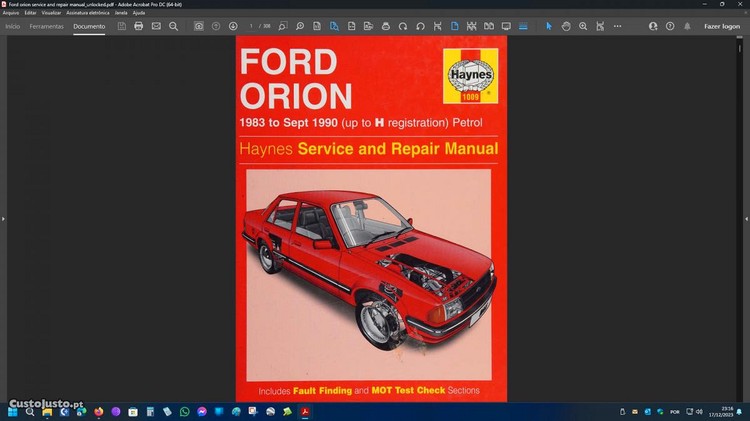Select the hand pan tool
This screenshot has height=421, width=750.
566,26
